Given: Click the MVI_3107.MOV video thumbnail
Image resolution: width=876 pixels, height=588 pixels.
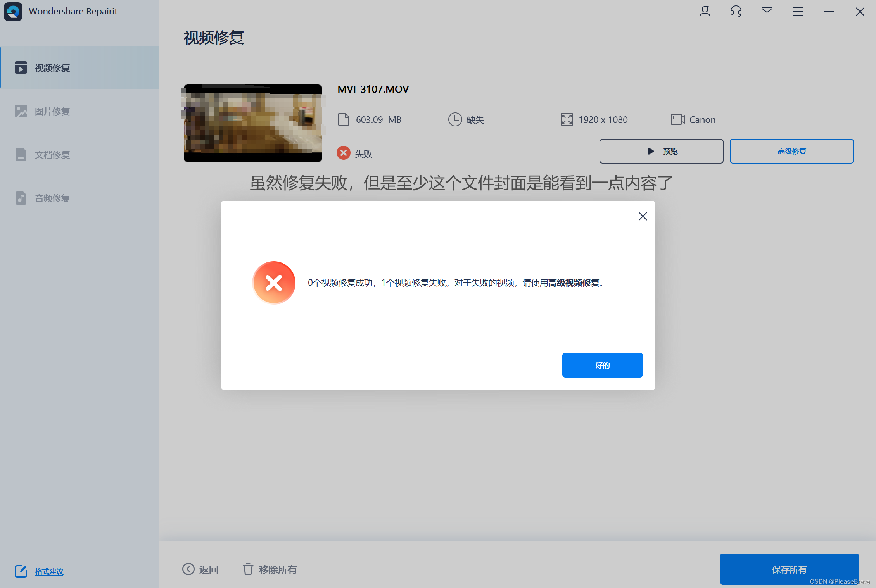Looking at the screenshot, I should (252, 123).
